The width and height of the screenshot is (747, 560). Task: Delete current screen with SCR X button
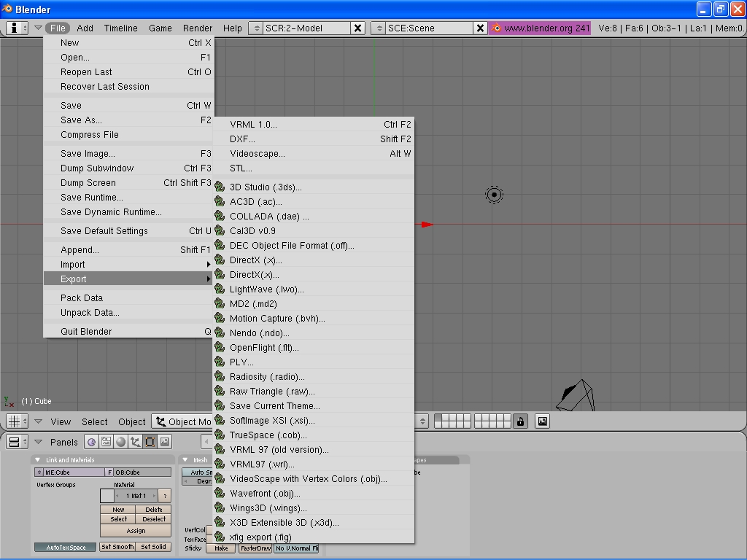pyautogui.click(x=357, y=28)
